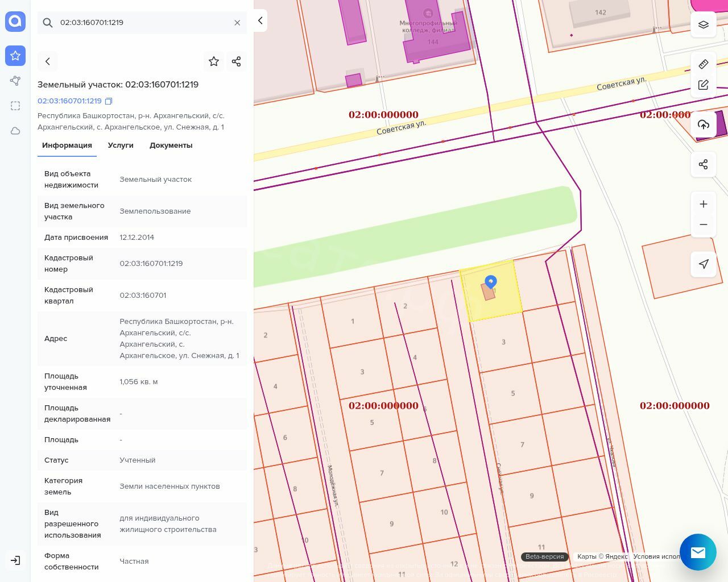Click the cadastral number link 02:03:160701:1219

(69, 101)
